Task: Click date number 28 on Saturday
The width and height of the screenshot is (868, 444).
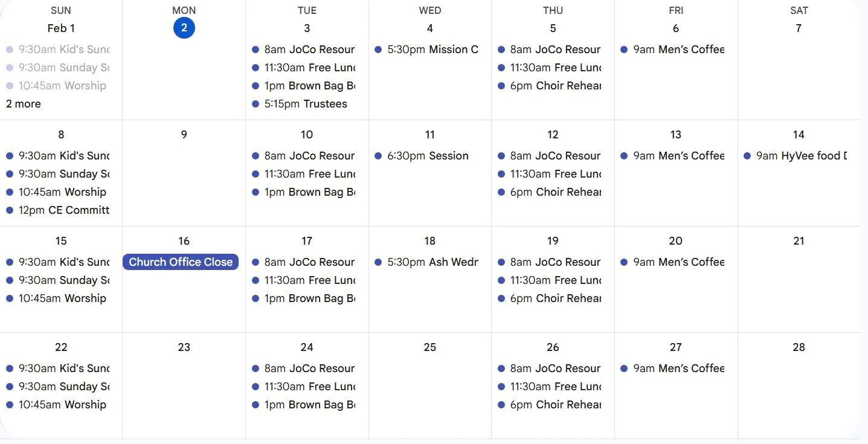Action: click(799, 347)
